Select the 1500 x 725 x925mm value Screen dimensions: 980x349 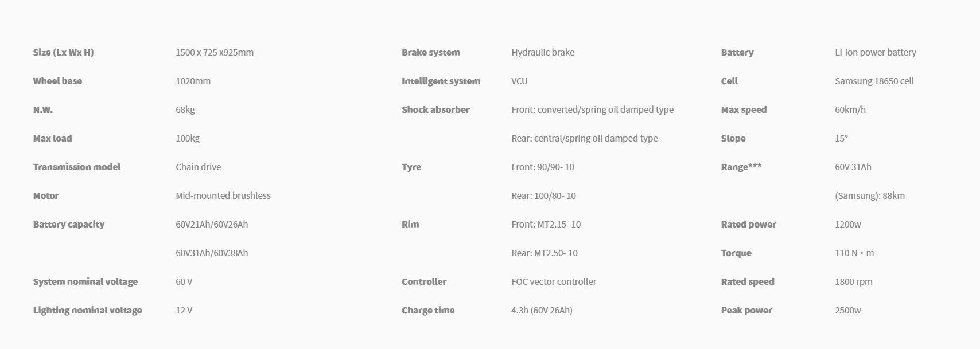214,52
